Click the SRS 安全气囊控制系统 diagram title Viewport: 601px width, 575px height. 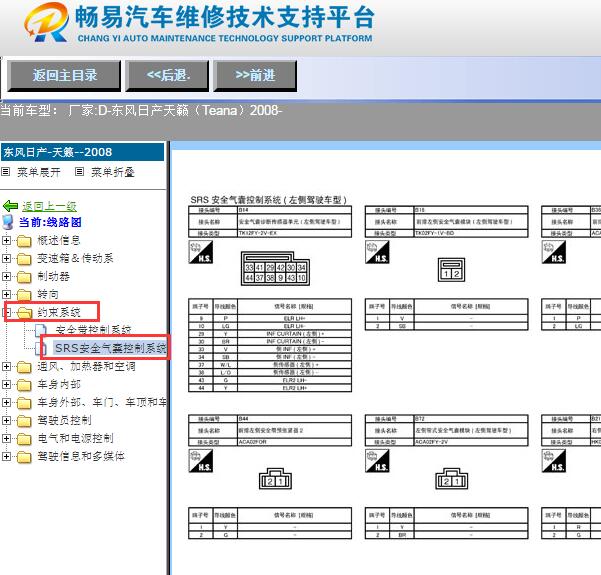pyautogui.click(x=269, y=200)
